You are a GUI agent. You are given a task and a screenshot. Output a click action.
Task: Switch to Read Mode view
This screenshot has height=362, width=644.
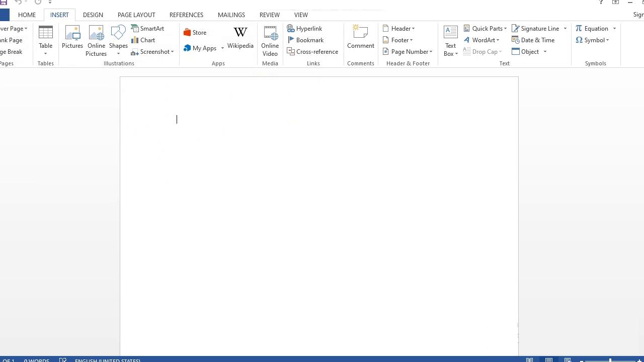(530, 360)
